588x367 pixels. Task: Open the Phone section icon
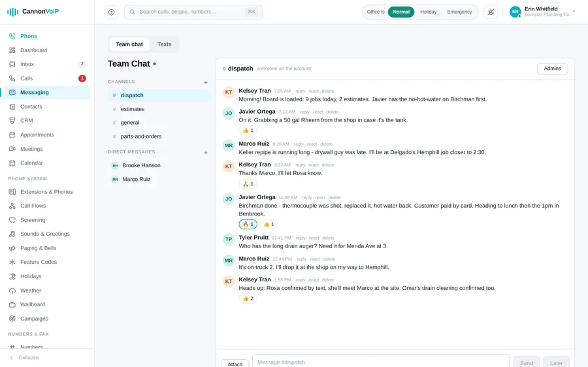pyautogui.click(x=12, y=36)
